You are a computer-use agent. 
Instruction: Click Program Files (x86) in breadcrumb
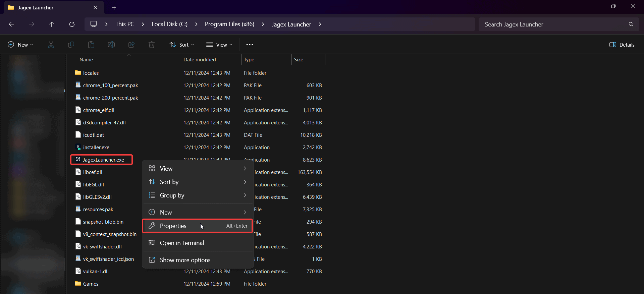(229, 24)
